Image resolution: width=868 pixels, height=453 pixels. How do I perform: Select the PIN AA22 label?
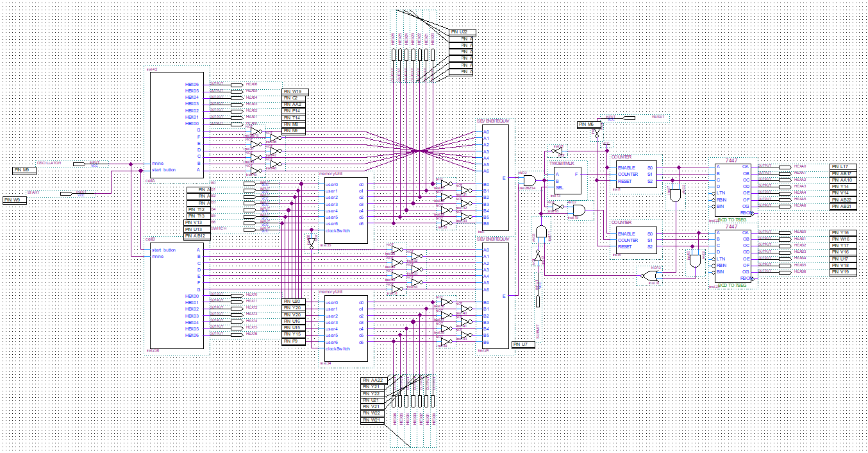click(372, 380)
